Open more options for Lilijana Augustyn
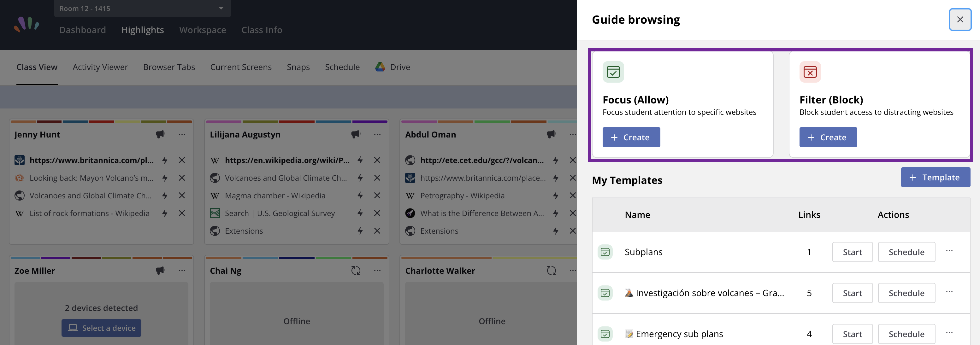This screenshot has height=345, width=980. tap(377, 134)
